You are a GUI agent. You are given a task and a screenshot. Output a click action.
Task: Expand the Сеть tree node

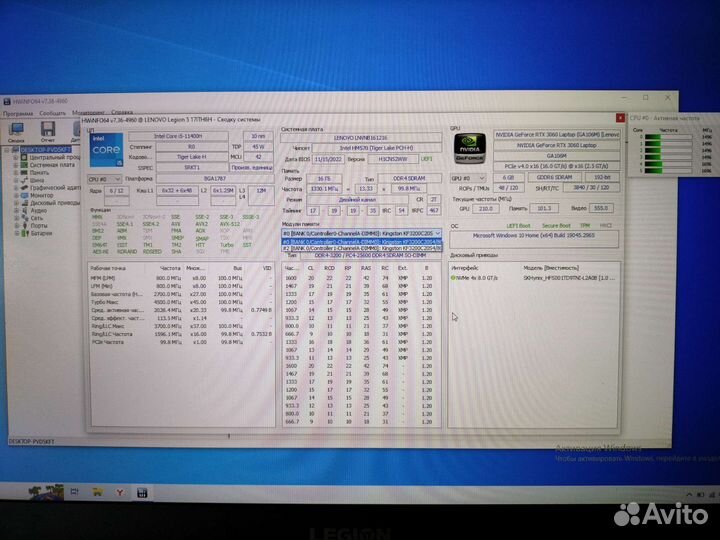pos(16,218)
